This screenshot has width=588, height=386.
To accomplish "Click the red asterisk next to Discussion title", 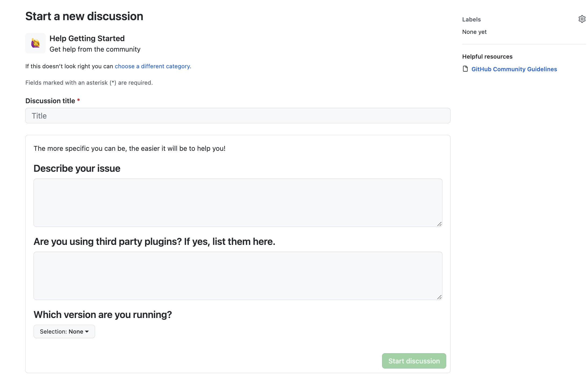I will 78,100.
